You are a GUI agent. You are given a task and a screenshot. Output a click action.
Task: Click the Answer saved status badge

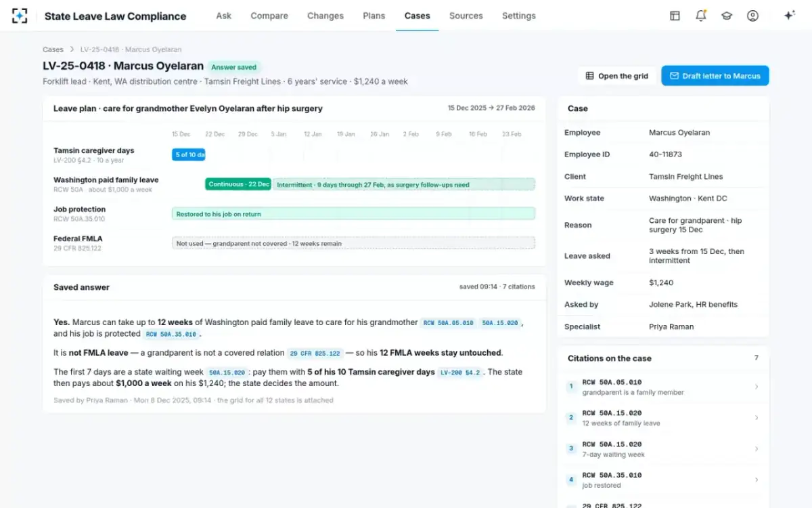[x=234, y=67]
